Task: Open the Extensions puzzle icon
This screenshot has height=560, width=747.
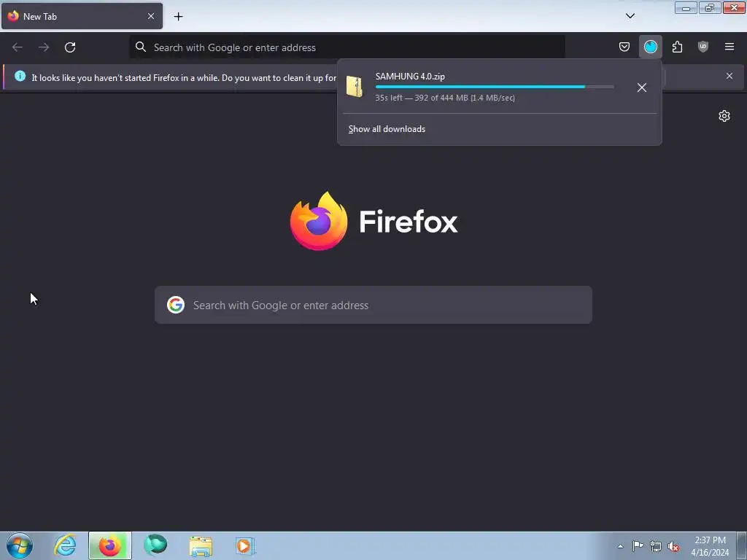Action: (x=677, y=47)
